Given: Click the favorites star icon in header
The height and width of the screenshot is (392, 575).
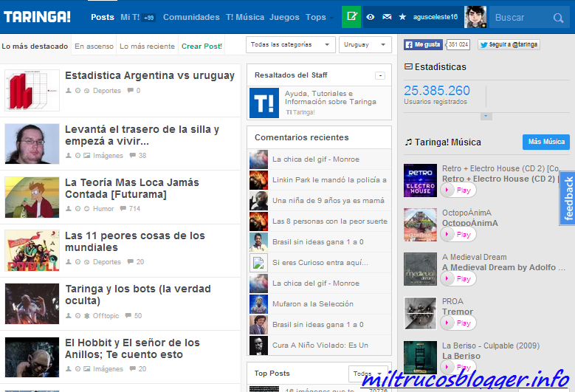Looking at the screenshot, I should (x=402, y=17).
